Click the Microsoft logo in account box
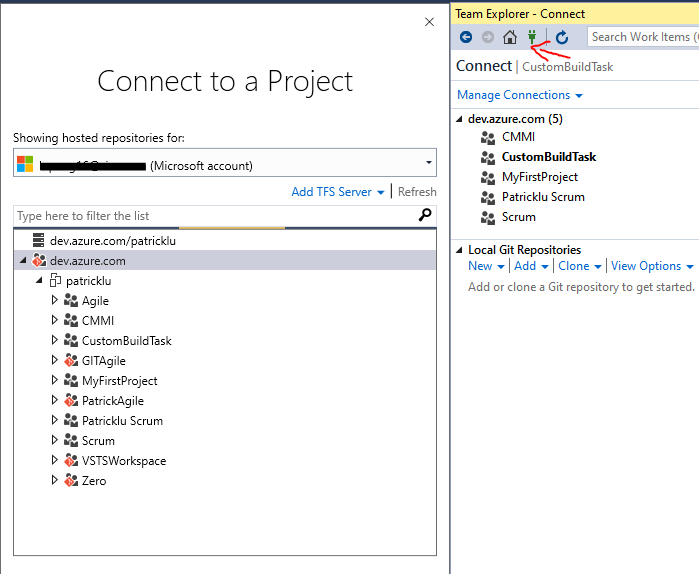699x574 pixels. (25, 164)
